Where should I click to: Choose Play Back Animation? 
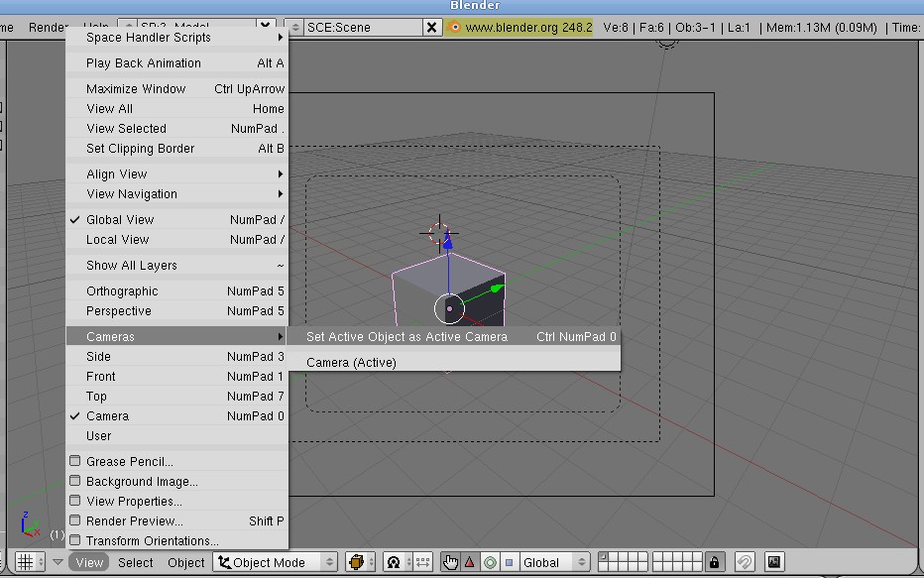click(x=176, y=63)
